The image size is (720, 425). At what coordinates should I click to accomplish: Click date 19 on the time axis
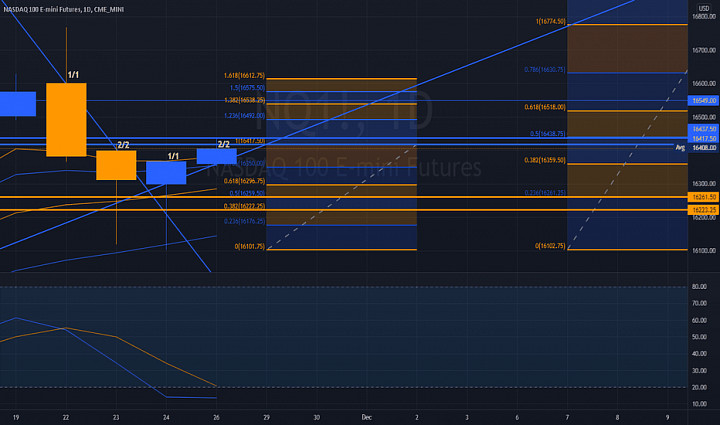[16, 417]
